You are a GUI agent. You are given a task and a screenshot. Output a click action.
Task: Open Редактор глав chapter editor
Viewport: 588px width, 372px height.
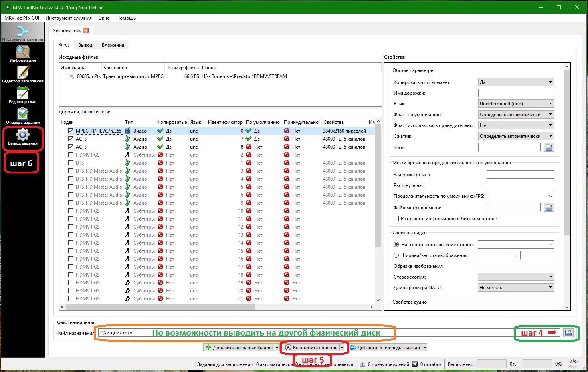pyautogui.click(x=23, y=95)
